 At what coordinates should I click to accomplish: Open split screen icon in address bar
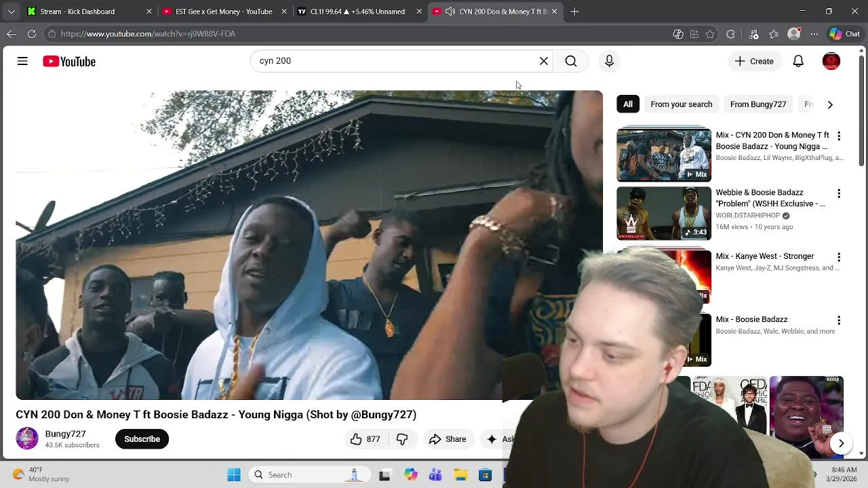coord(678,34)
